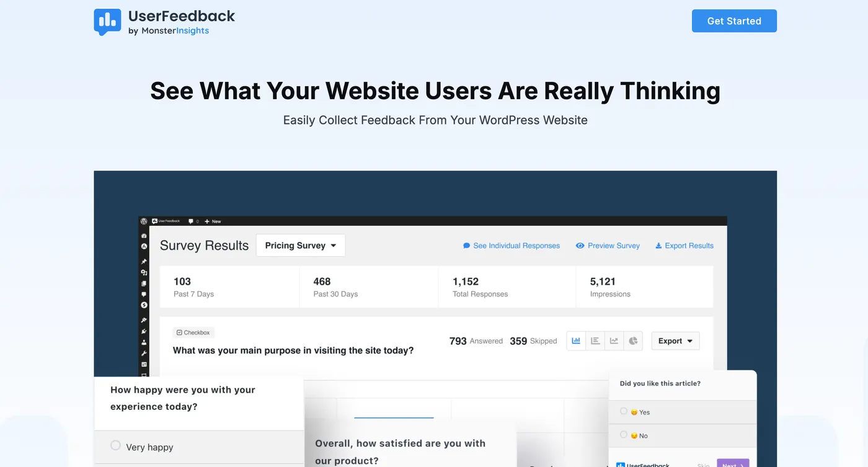Expand the Export options dropdown

675,340
